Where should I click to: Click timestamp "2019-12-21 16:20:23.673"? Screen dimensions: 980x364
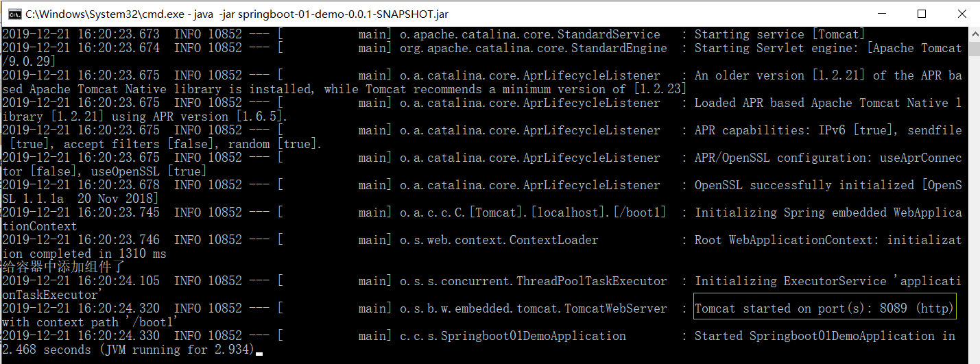click(x=81, y=34)
